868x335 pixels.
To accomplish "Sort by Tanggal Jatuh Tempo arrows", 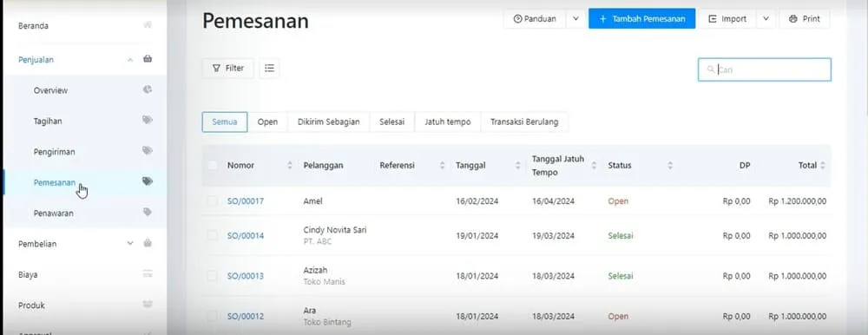I will [594, 165].
